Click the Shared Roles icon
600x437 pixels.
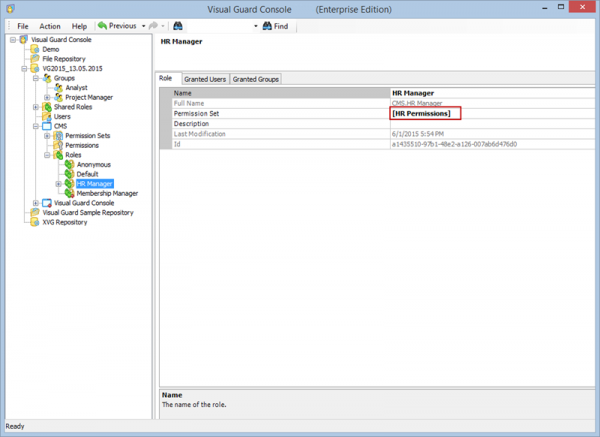coord(47,107)
